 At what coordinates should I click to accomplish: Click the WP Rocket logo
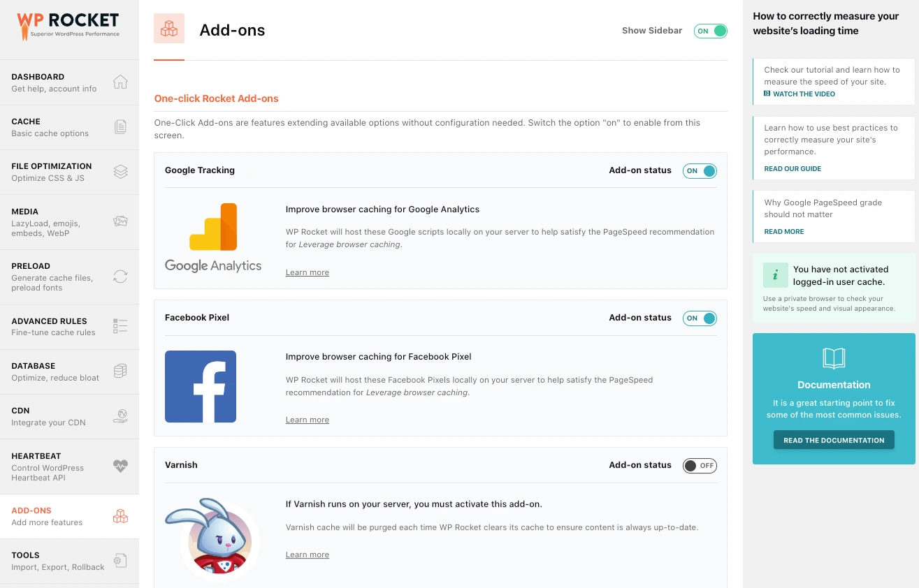coord(68,26)
